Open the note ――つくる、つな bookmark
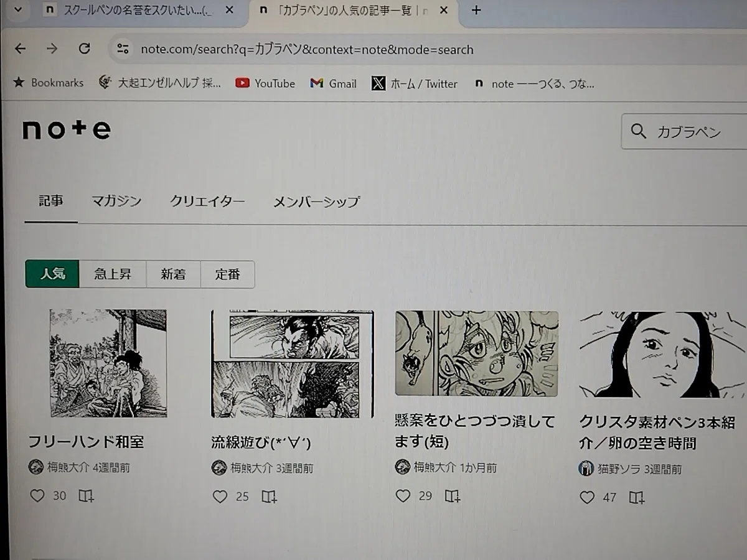The image size is (747, 560). 534,84
